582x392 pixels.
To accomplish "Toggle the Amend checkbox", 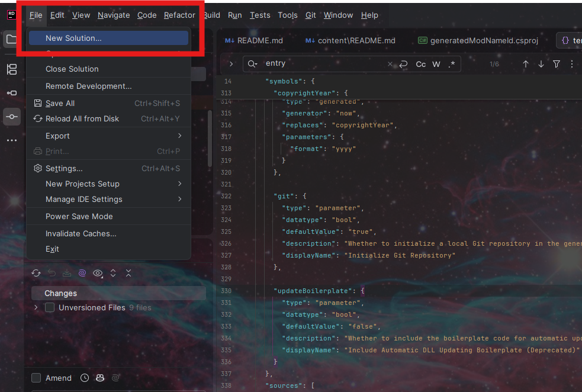I will (36, 378).
